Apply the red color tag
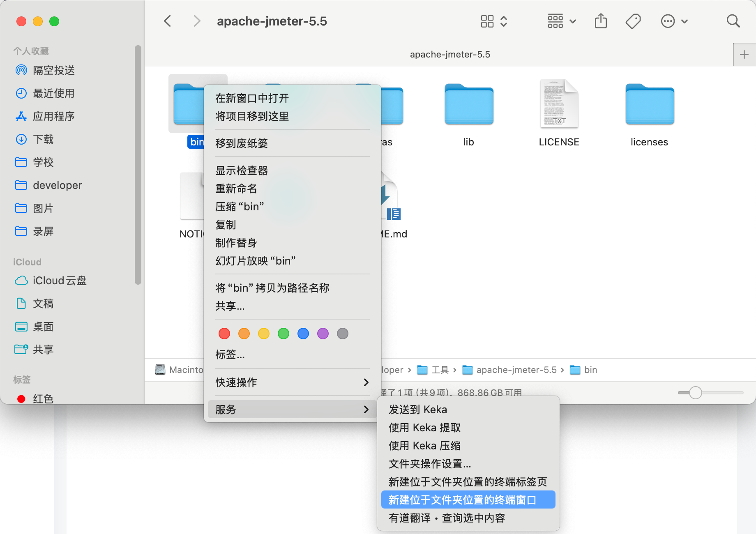Image resolution: width=756 pixels, height=534 pixels. click(224, 334)
